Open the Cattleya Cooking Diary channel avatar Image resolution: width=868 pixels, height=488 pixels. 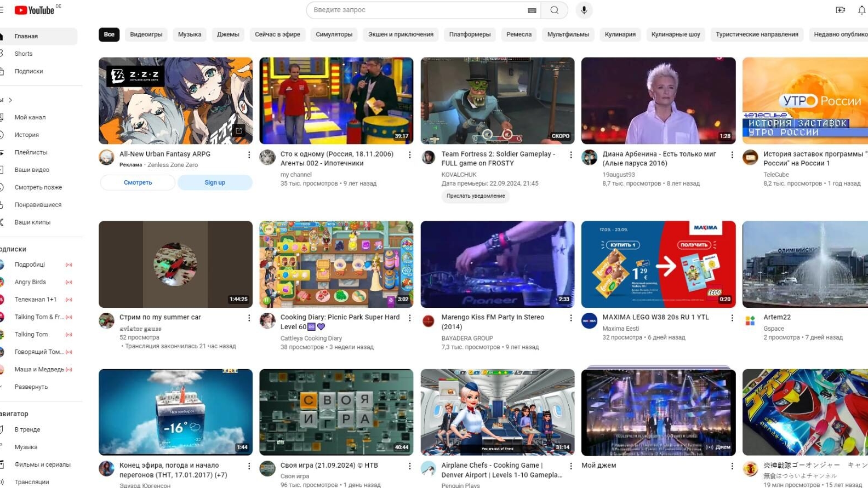coord(267,320)
